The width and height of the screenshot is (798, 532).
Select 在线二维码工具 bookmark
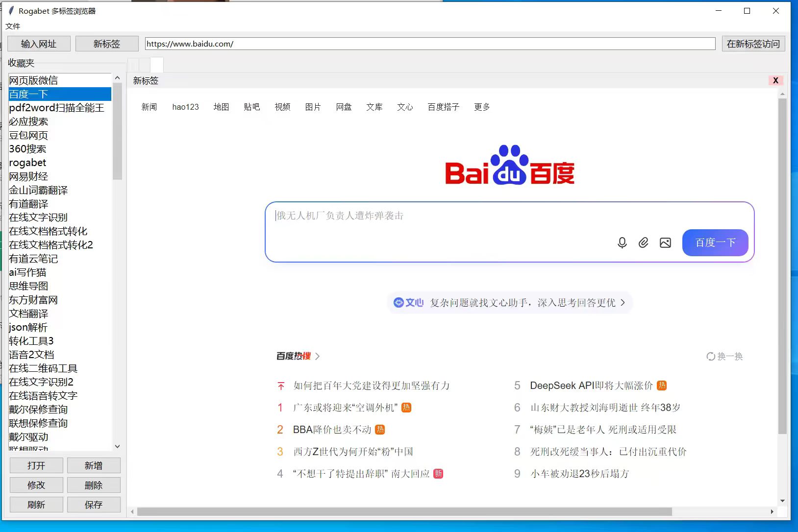60,368
